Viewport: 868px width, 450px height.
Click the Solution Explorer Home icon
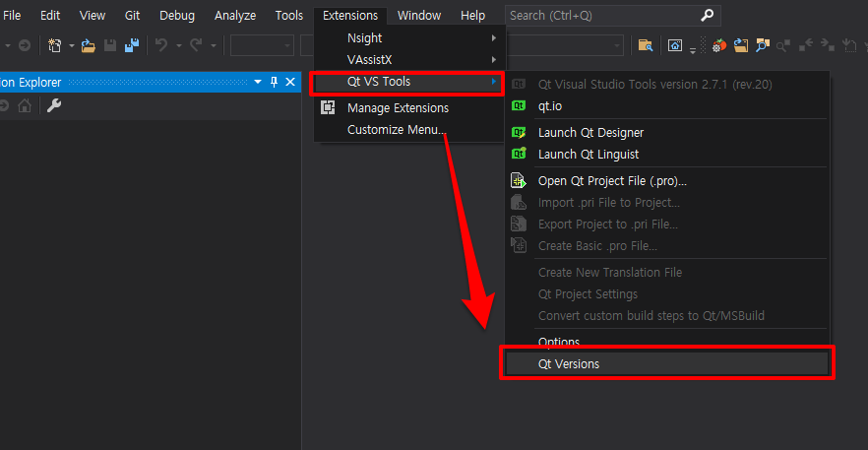(25, 105)
